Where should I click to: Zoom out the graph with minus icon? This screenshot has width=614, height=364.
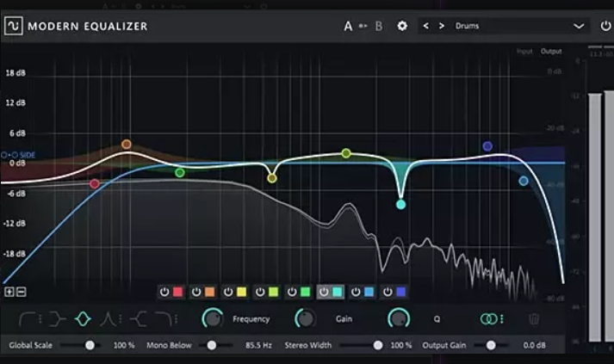pyautogui.click(x=22, y=292)
